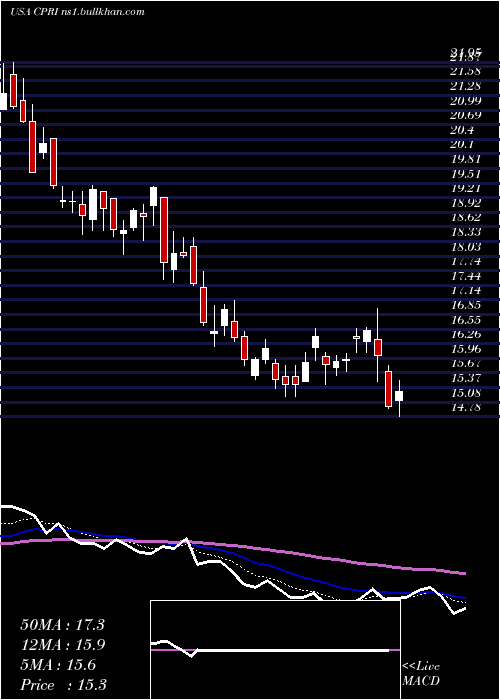Click the last white candlestick near 15.08
The height and width of the screenshot is (700, 500).
(399, 396)
